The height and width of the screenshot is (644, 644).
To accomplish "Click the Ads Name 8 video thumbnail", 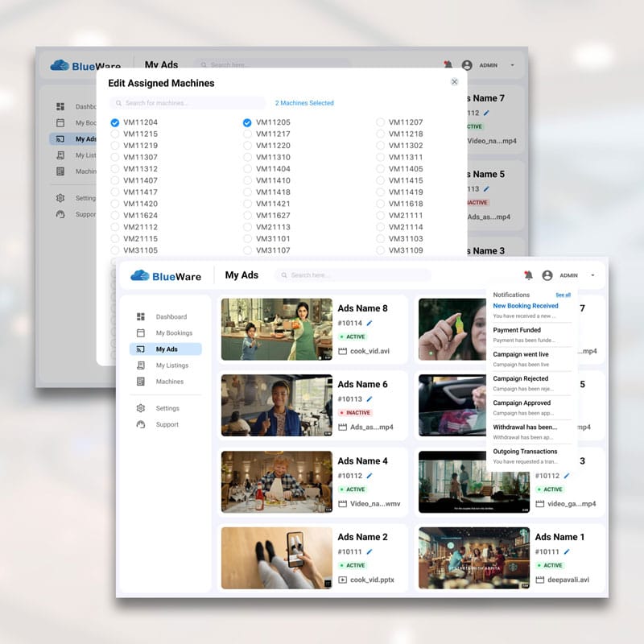I will (276, 329).
